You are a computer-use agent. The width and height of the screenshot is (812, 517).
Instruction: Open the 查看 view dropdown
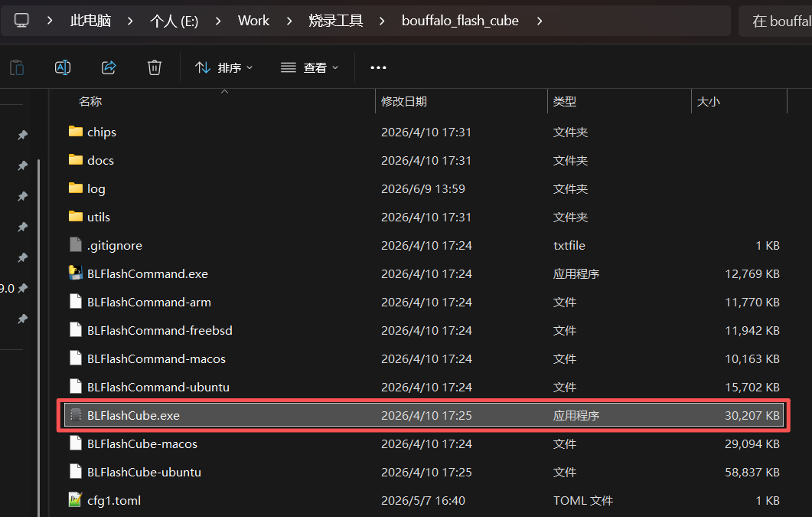click(309, 67)
